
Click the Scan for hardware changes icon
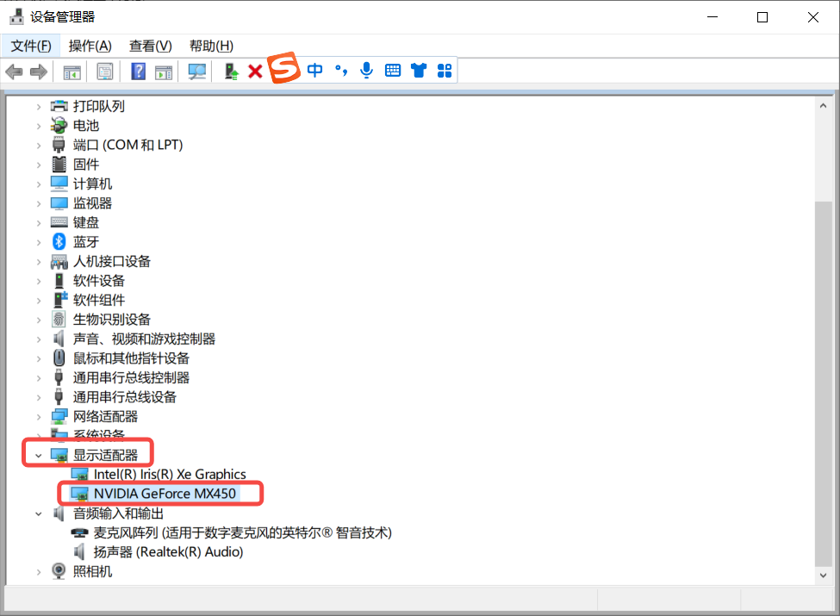196,71
